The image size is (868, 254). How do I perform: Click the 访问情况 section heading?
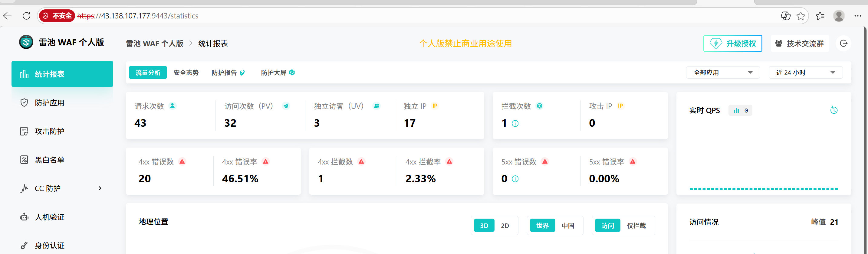[704, 222]
